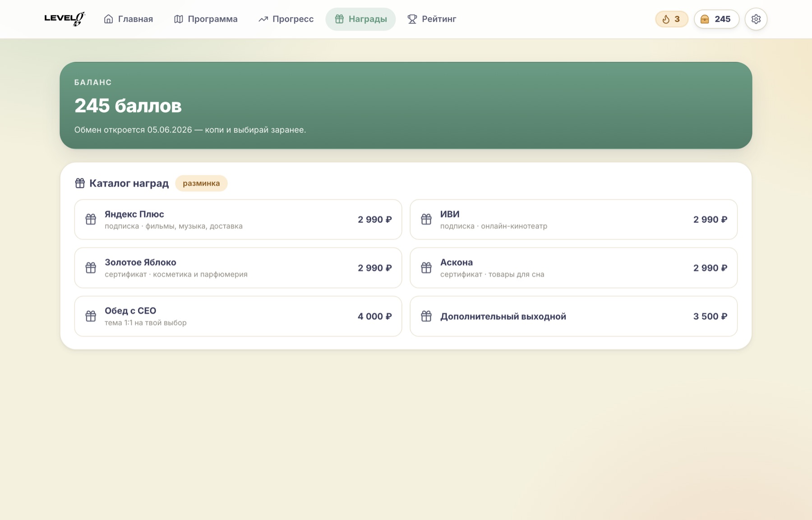Open settings via the gear icon
The width and height of the screenshot is (812, 520).
coord(756,19)
